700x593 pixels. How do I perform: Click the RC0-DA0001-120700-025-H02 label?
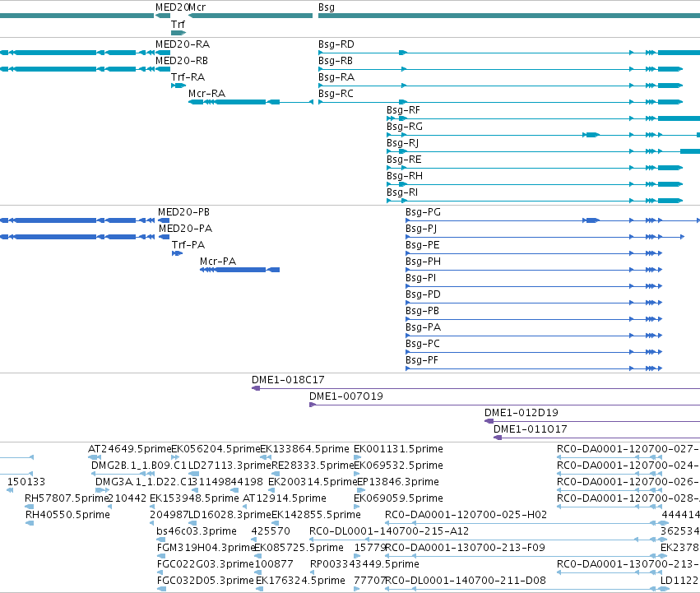point(466,516)
